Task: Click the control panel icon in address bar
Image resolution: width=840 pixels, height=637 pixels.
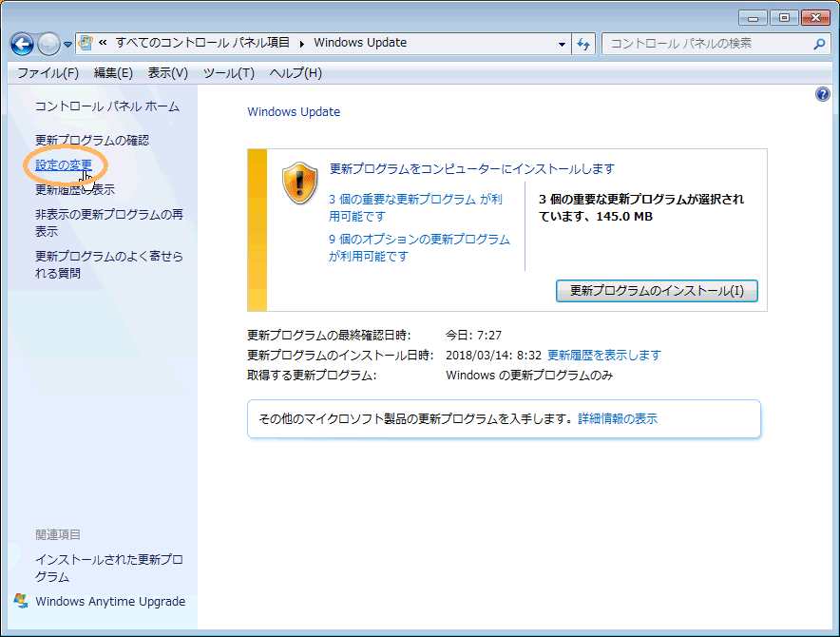Action: coord(86,43)
